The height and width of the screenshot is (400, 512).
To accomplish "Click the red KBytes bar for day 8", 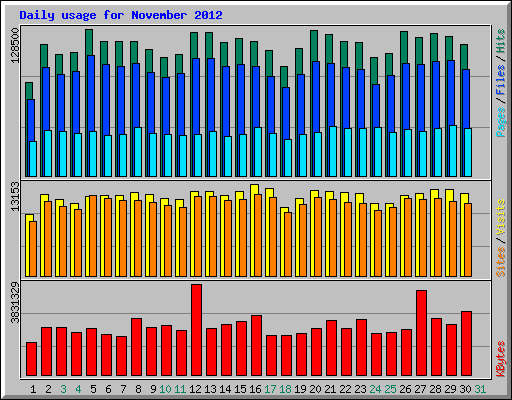I will 137,347.
